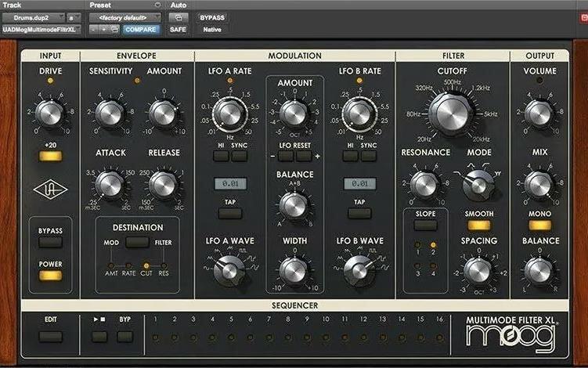Click sequencer step 16 LED
Screen dimensions: 588x368
tap(439, 337)
